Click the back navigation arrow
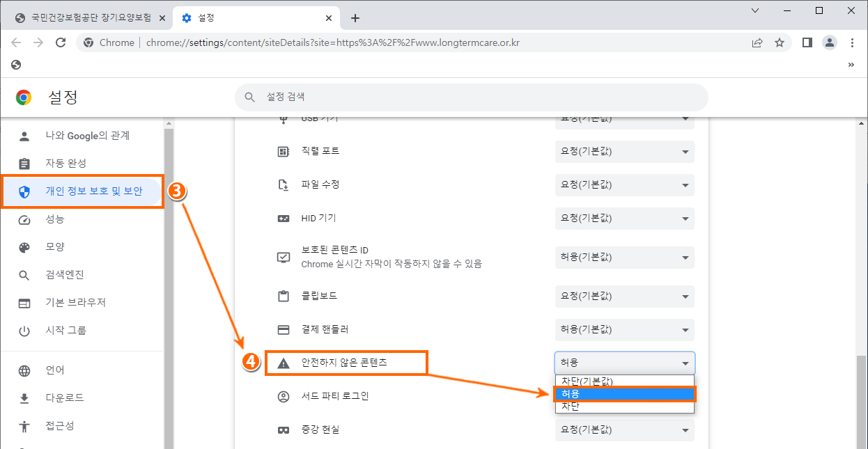This screenshot has width=868, height=449. tap(16, 42)
